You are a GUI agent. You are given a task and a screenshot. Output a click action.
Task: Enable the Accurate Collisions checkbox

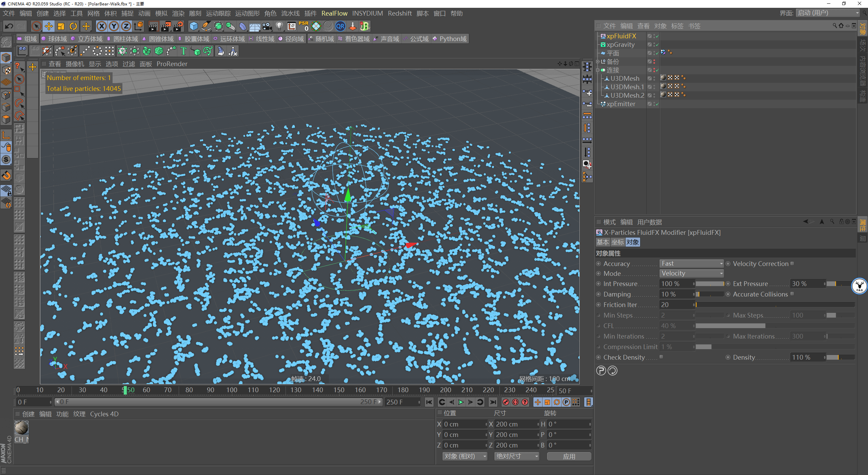click(x=792, y=294)
